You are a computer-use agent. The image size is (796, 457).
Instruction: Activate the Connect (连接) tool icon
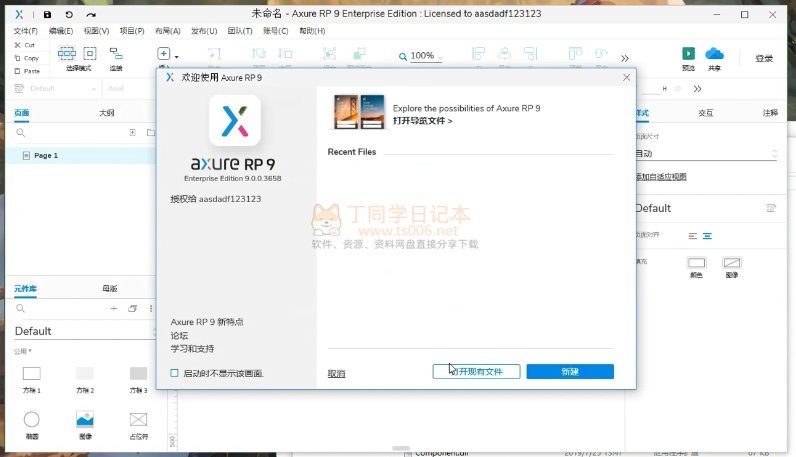[116, 53]
